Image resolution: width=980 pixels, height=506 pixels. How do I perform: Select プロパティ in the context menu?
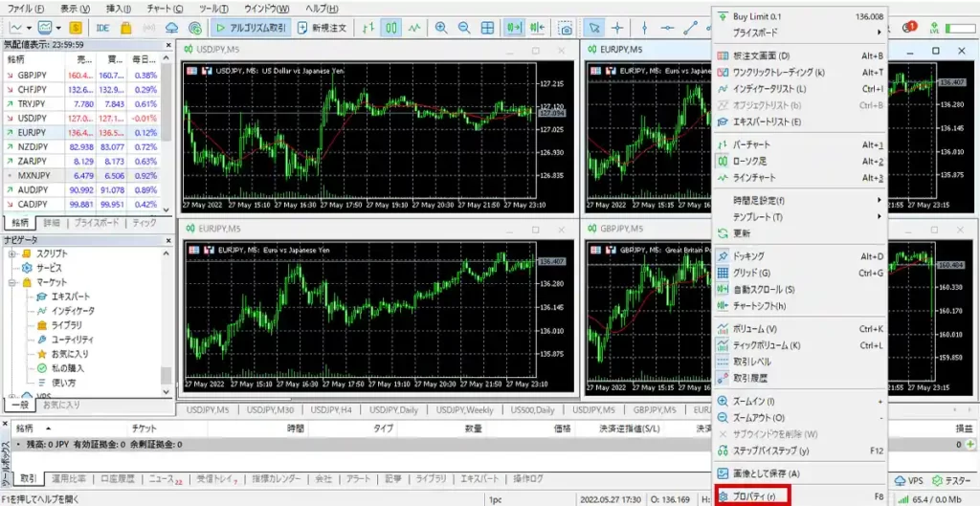[752, 496]
